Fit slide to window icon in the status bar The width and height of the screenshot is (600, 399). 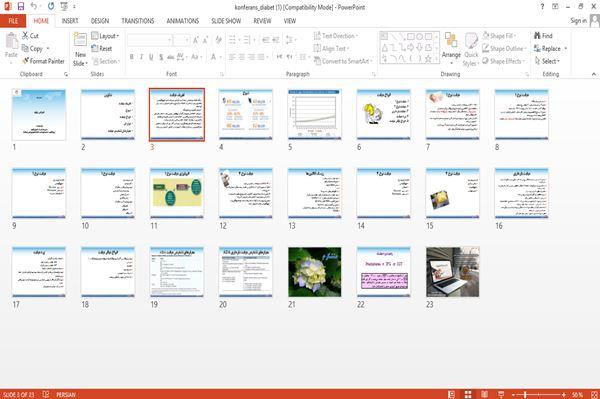coord(594,394)
